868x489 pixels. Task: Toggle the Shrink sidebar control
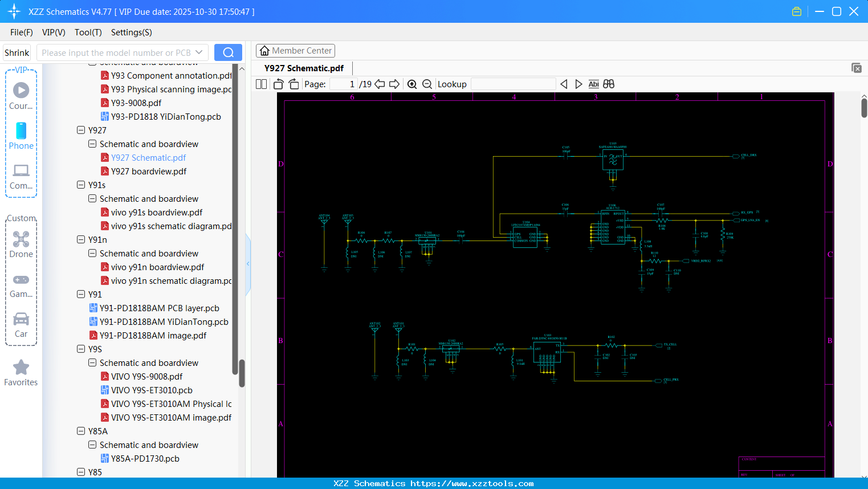[17, 52]
